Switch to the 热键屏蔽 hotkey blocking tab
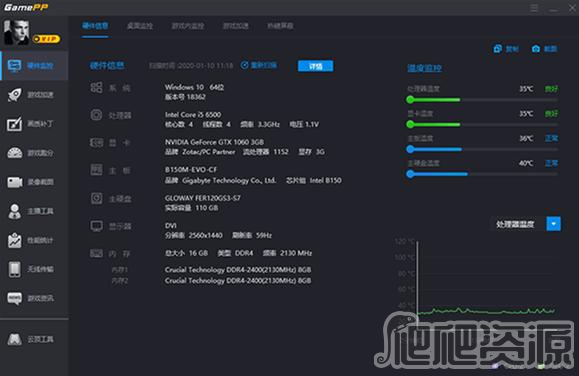 (x=280, y=26)
